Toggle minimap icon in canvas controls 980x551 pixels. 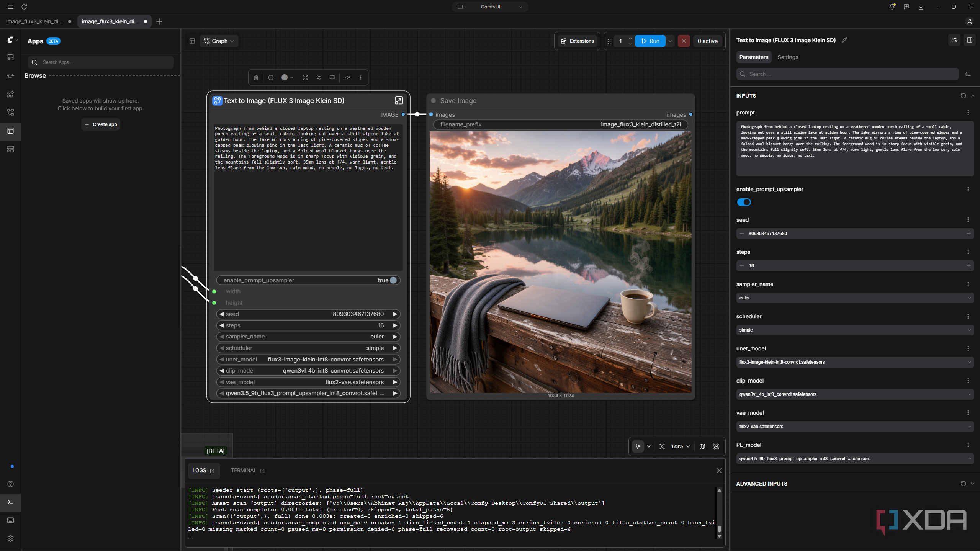702,446
